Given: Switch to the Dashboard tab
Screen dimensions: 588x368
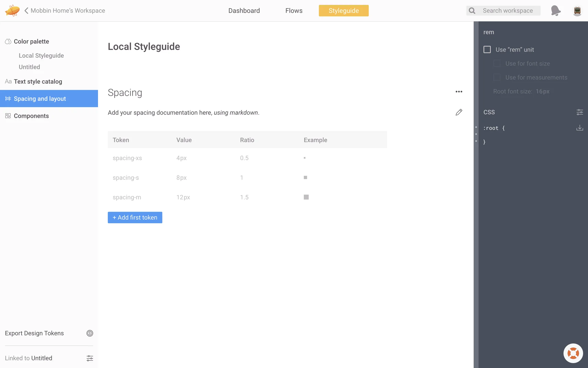Looking at the screenshot, I should click(244, 11).
